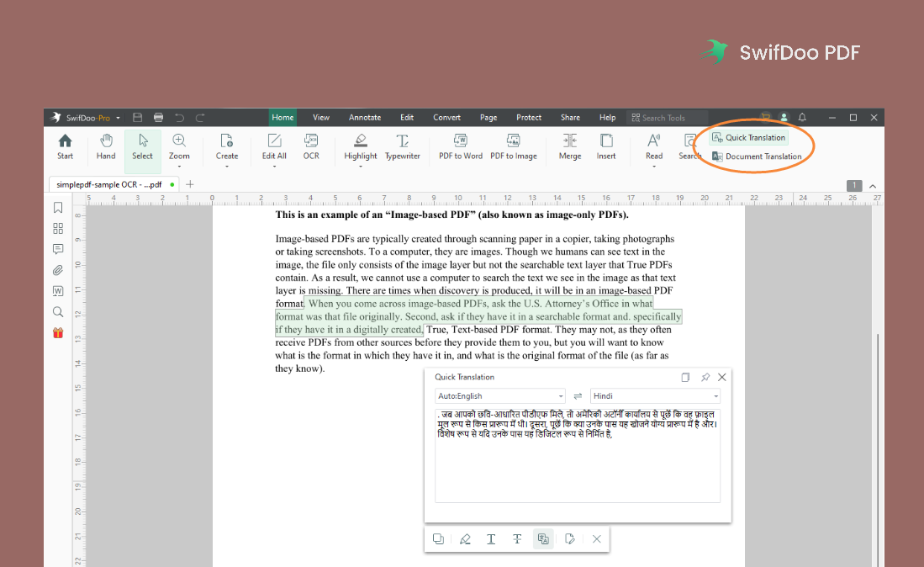Convert with PDF to Image

pyautogui.click(x=513, y=146)
